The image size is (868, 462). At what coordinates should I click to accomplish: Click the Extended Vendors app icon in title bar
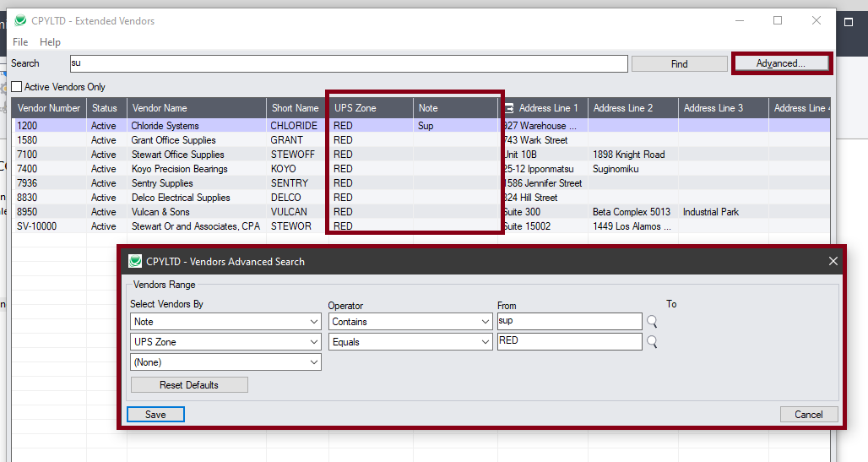click(20, 20)
